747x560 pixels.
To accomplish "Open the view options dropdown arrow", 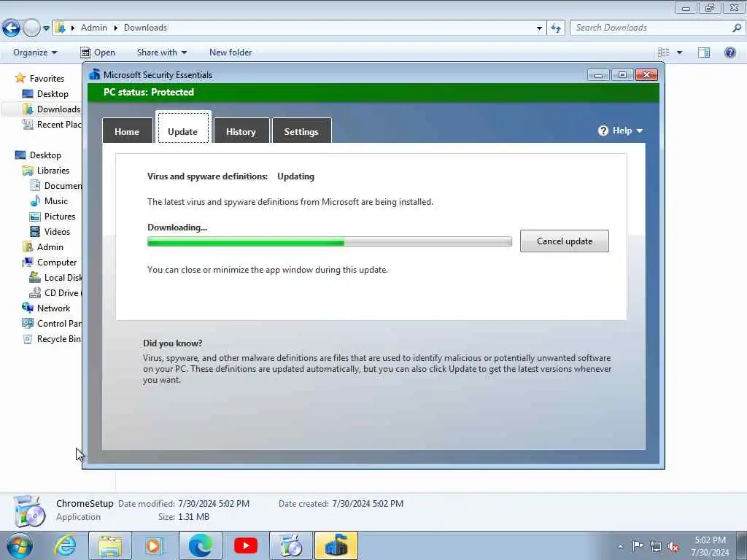I will (x=679, y=52).
